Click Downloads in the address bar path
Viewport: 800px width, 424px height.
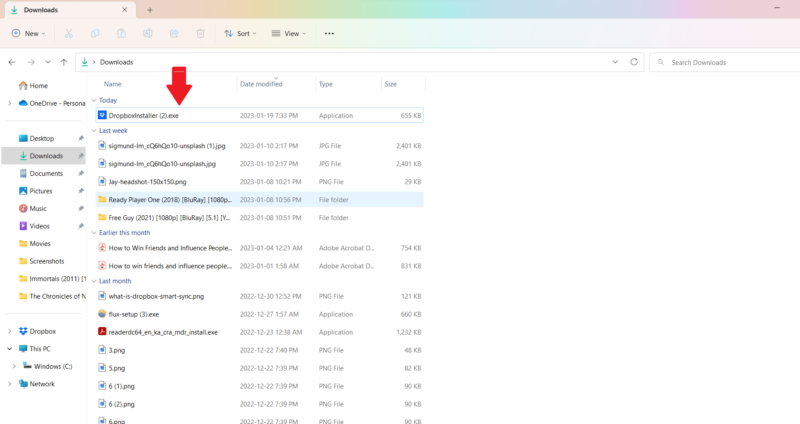click(116, 62)
